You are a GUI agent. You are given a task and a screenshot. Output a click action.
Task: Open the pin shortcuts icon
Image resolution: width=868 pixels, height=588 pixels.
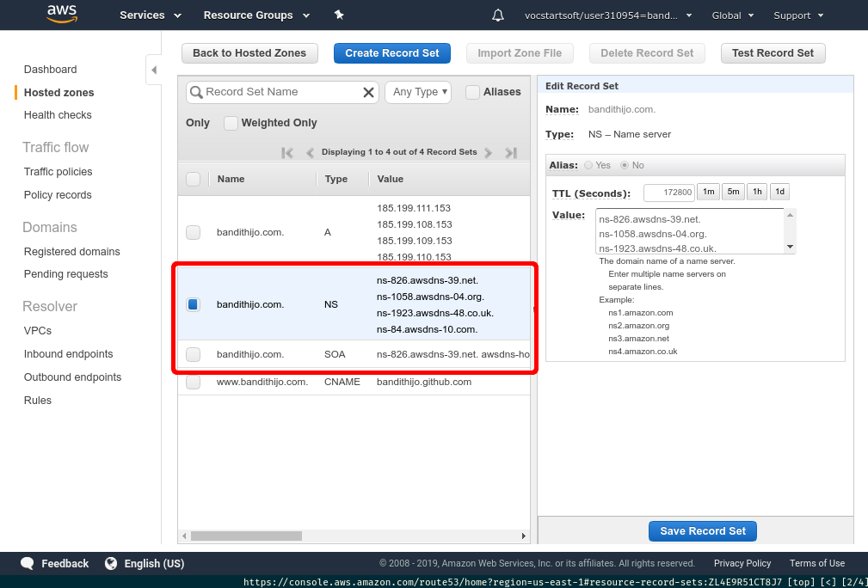pos(339,15)
